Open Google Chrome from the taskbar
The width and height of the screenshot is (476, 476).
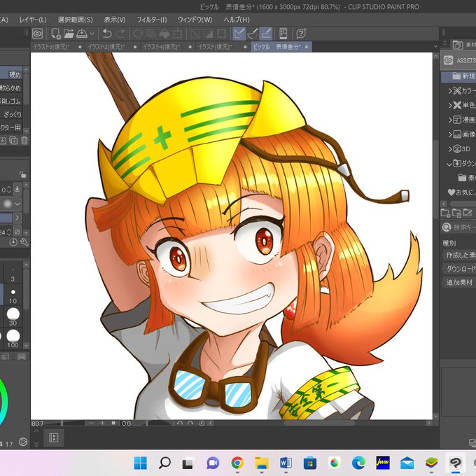(237, 463)
